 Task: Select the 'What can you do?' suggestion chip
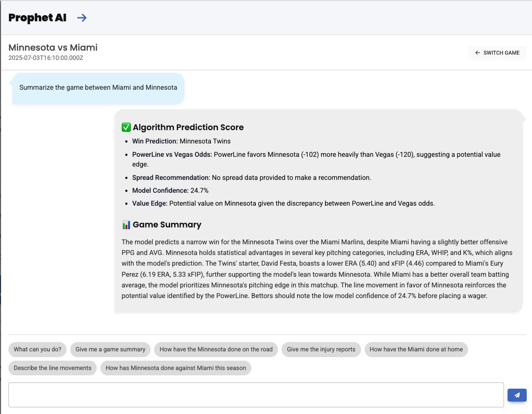click(37, 350)
